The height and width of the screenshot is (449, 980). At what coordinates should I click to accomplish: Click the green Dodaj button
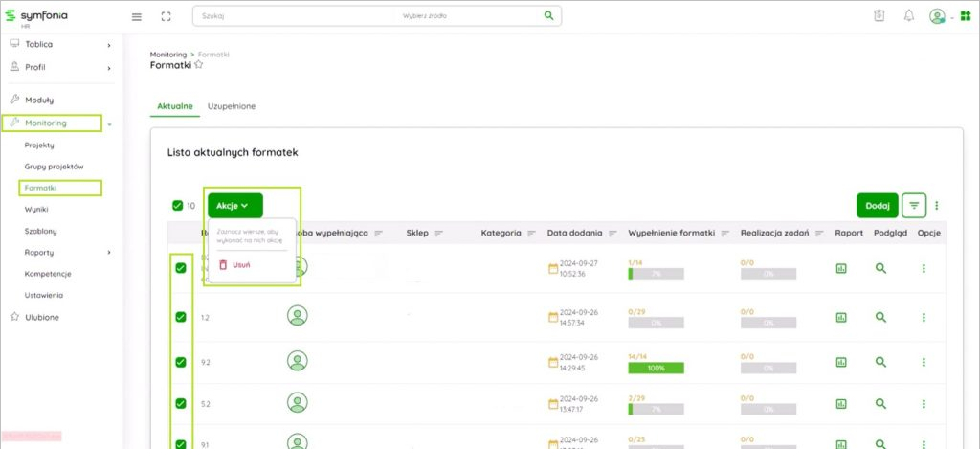[877, 205]
